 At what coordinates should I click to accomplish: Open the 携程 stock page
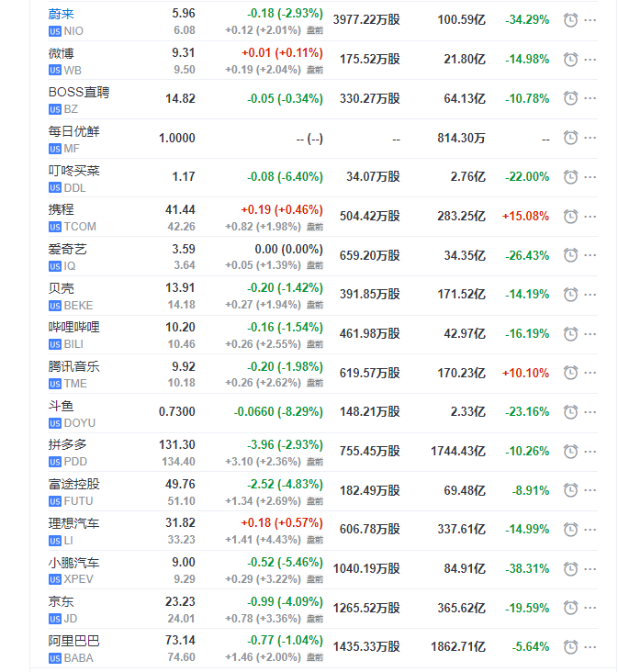pyautogui.click(x=61, y=209)
